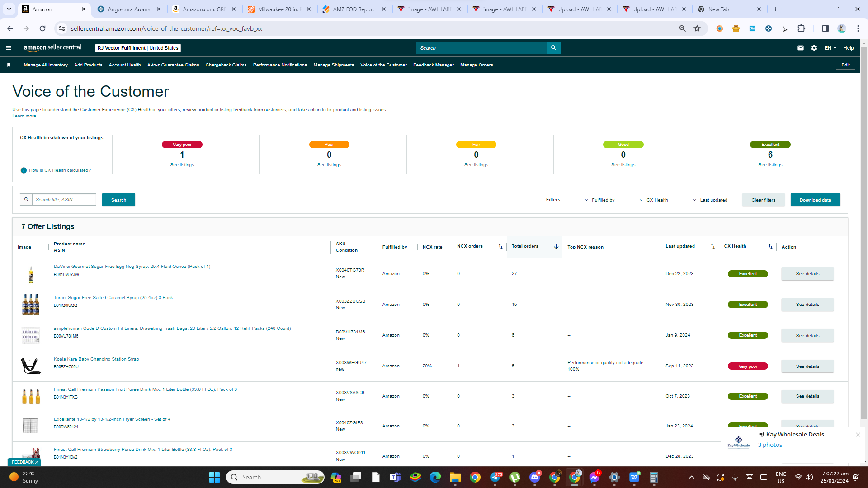Screen dimensions: 868x488
Task: See listings under Very poor
Action: click(x=182, y=165)
